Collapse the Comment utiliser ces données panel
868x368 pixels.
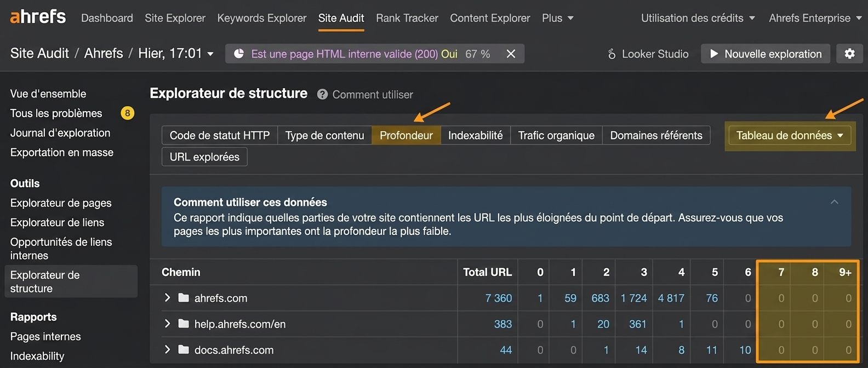click(834, 202)
